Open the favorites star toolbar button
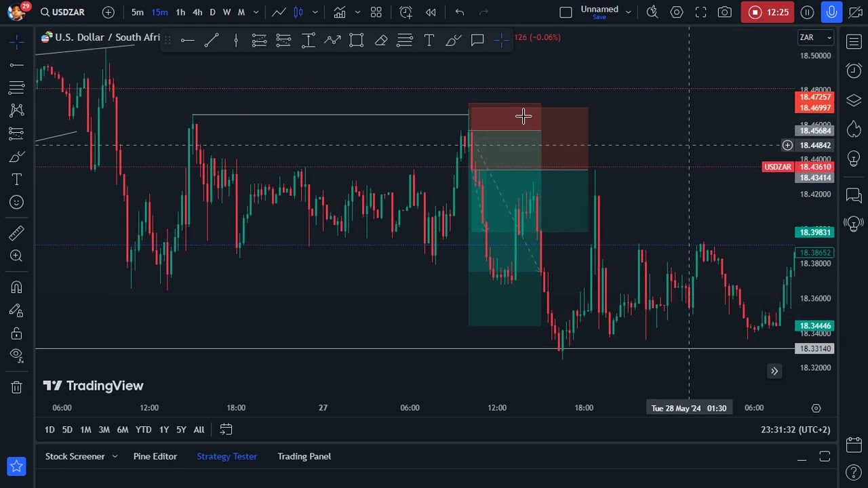The height and width of the screenshot is (488, 868). pyautogui.click(x=17, y=466)
